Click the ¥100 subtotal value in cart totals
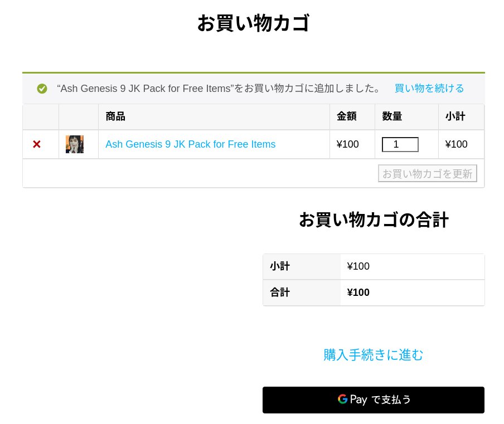The width and height of the screenshot is (504, 424). point(358,266)
